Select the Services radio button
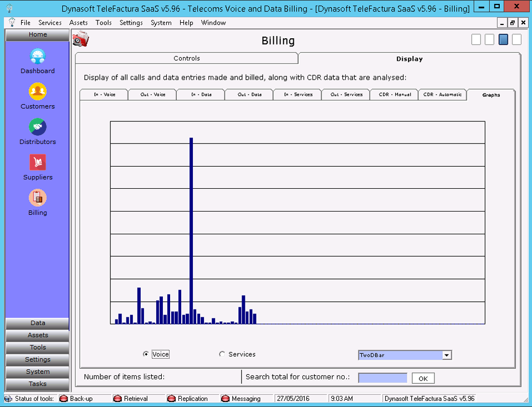Image resolution: width=532 pixels, height=407 pixels. (222, 354)
